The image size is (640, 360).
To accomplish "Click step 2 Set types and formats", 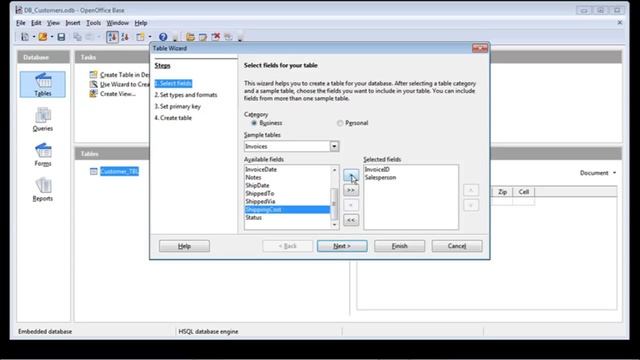I will click(x=186, y=95).
